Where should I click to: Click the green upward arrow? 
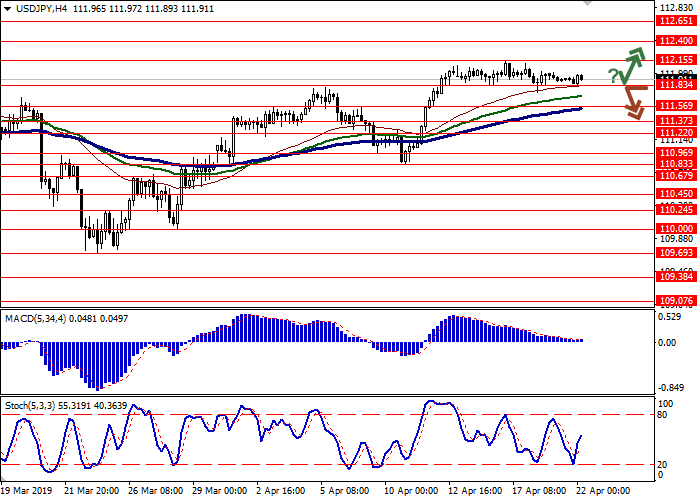628,66
